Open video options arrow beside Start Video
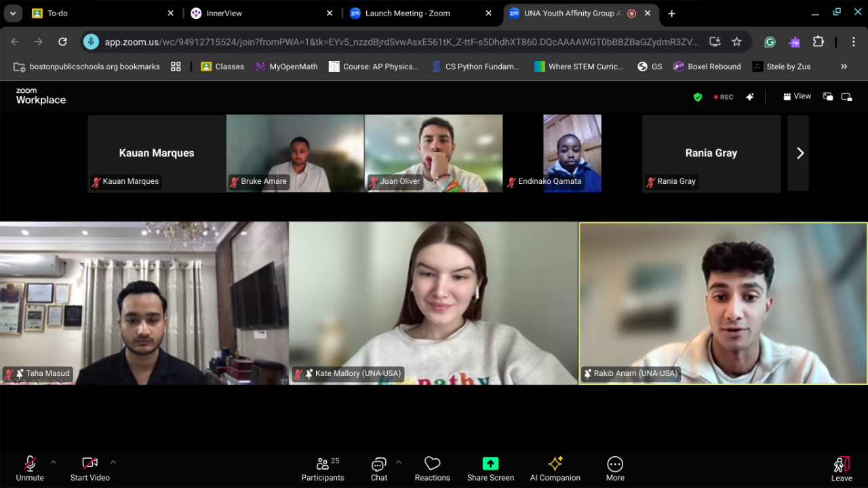Viewport: 868px width, 488px height. (113, 462)
